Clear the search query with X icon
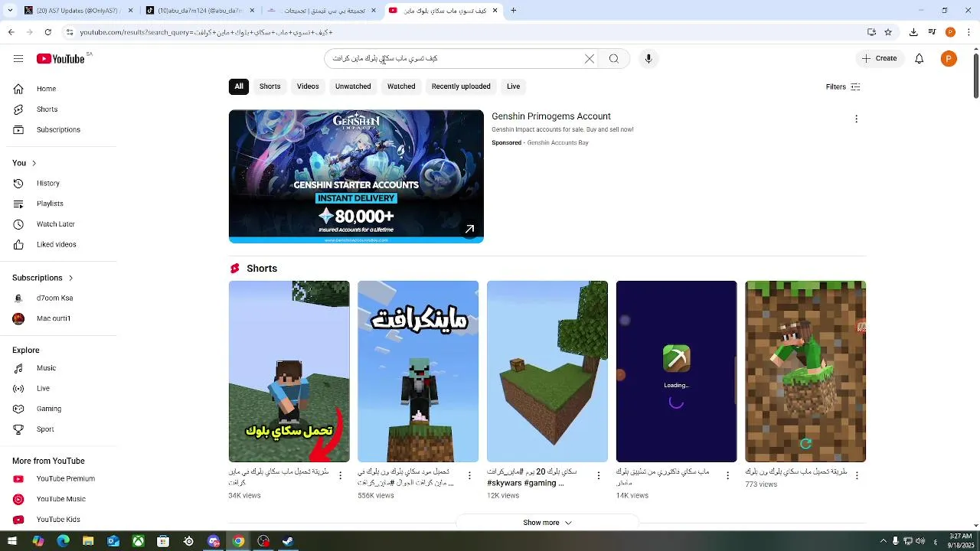The height and width of the screenshot is (551, 980). (590, 59)
